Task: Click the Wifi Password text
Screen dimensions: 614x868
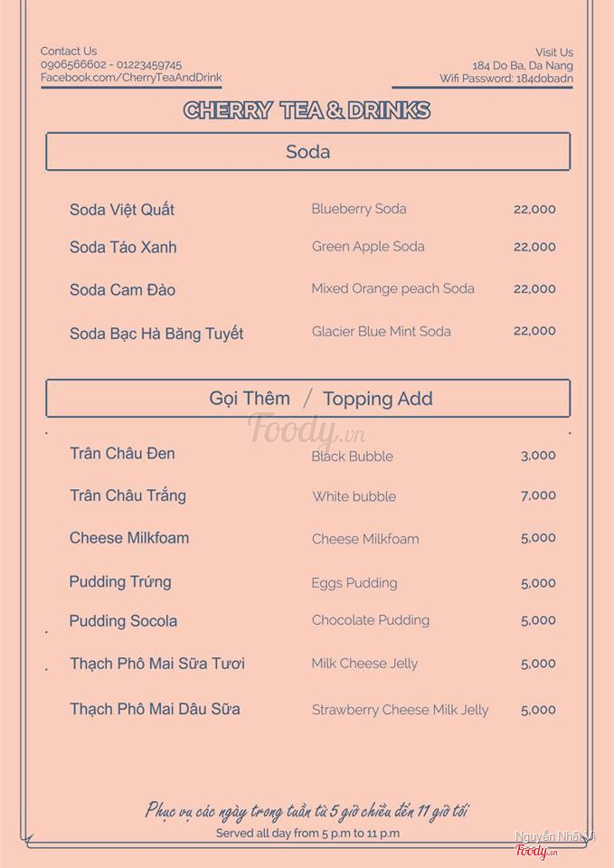Action: [506, 79]
